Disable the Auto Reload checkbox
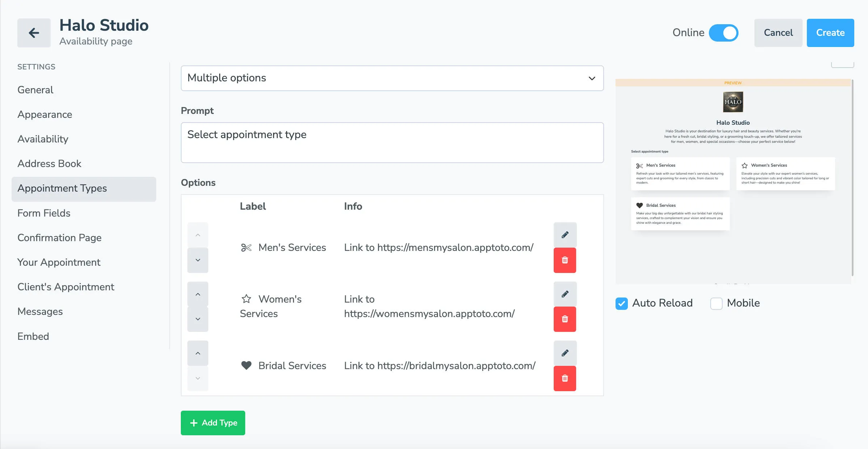This screenshot has width=868, height=449. (x=621, y=304)
